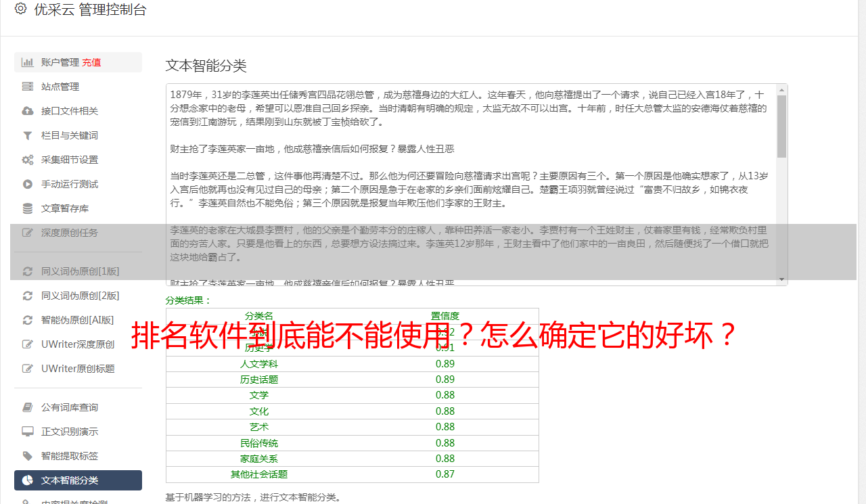866x504 pixels.
Task: Click the database icon for 文章暂存库
Action: (x=28, y=208)
